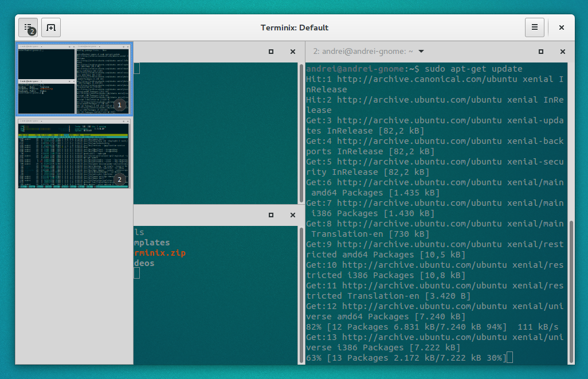Click the cursor in the apt-get terminal
Viewport: 588px width, 379px height.
tap(509, 357)
